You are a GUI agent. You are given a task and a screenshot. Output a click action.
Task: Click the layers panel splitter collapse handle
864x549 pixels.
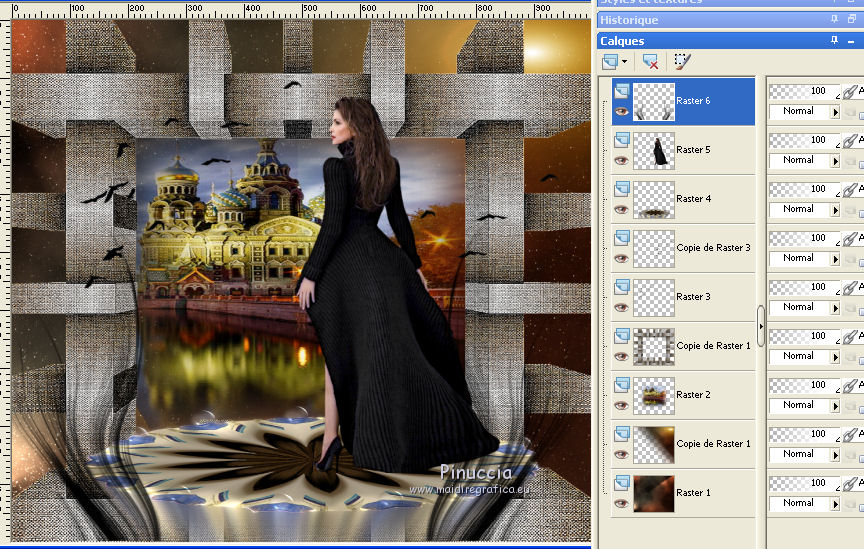761,326
